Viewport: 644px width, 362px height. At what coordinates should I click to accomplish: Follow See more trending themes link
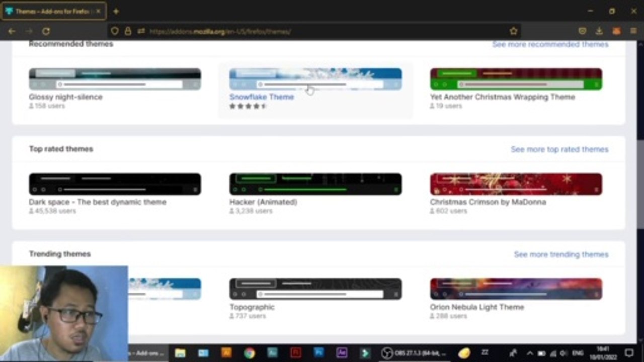click(561, 254)
